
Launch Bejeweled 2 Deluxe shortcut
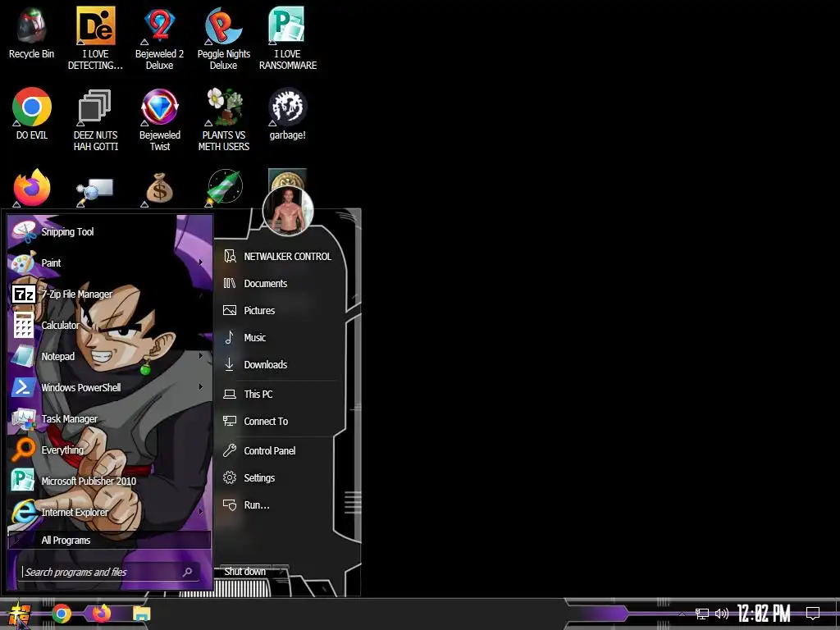click(160, 38)
